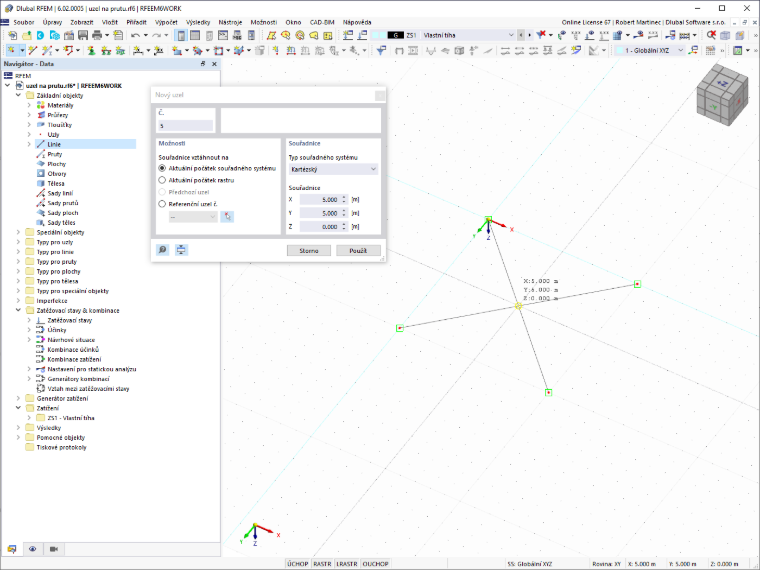Expand the 'Materiály' tree node
The height and width of the screenshot is (570, 760).
(29, 105)
